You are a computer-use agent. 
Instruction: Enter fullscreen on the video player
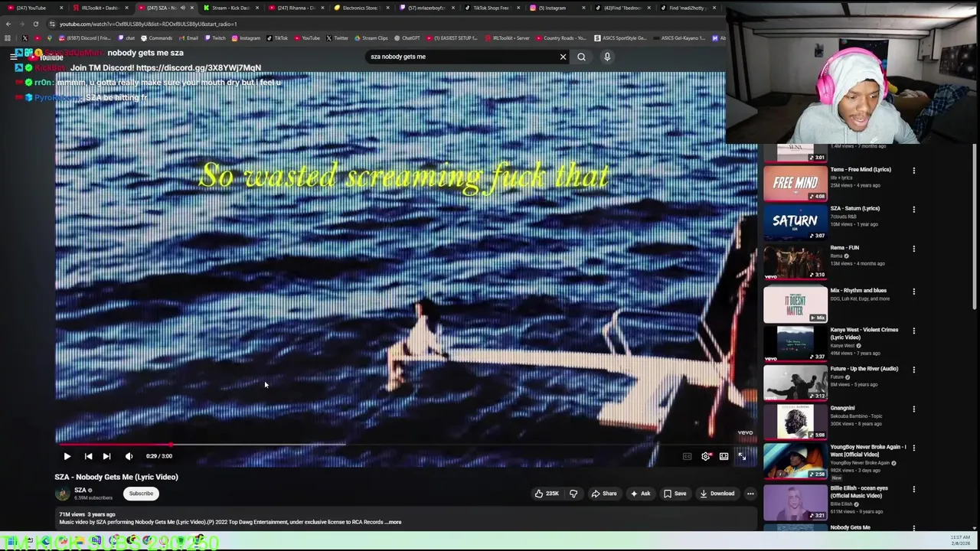click(x=742, y=456)
